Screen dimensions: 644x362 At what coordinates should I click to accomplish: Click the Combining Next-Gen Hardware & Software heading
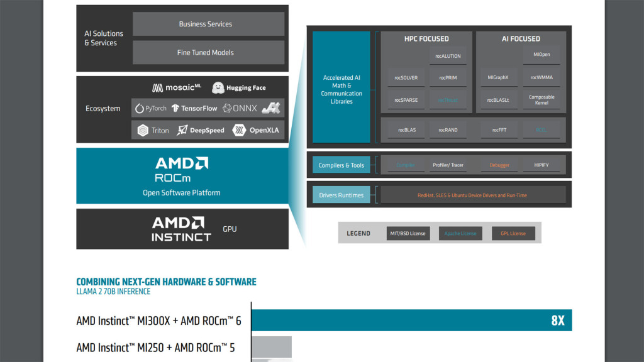166,282
